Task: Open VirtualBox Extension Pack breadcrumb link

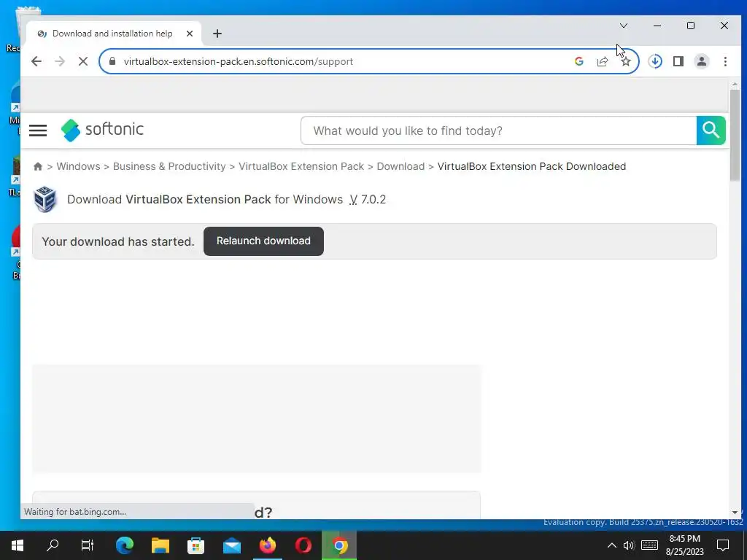Action: point(301,167)
